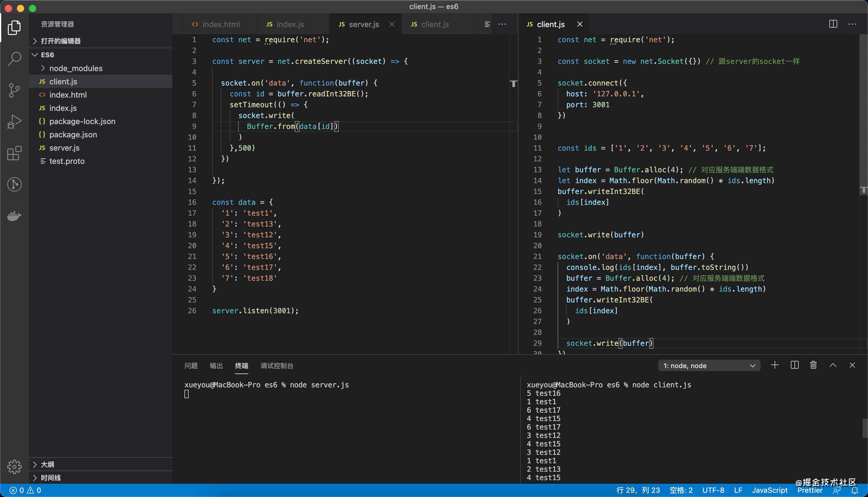Open index.html in the file explorer
The width and height of the screenshot is (868, 497).
click(x=101, y=95)
